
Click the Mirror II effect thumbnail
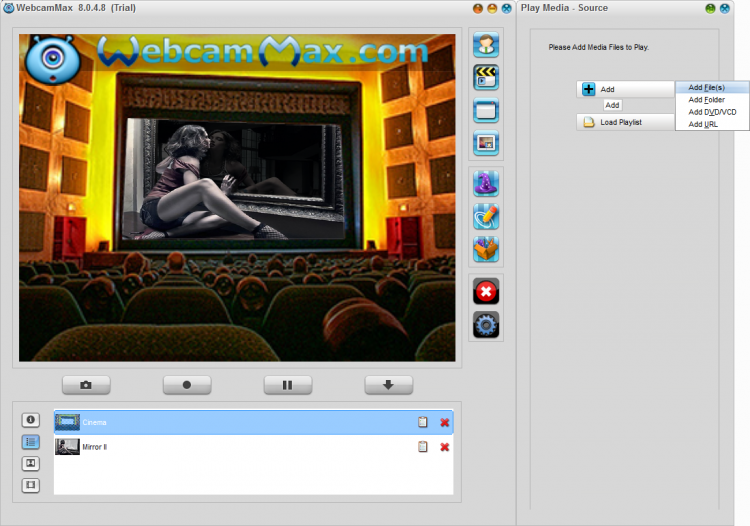tap(67, 447)
